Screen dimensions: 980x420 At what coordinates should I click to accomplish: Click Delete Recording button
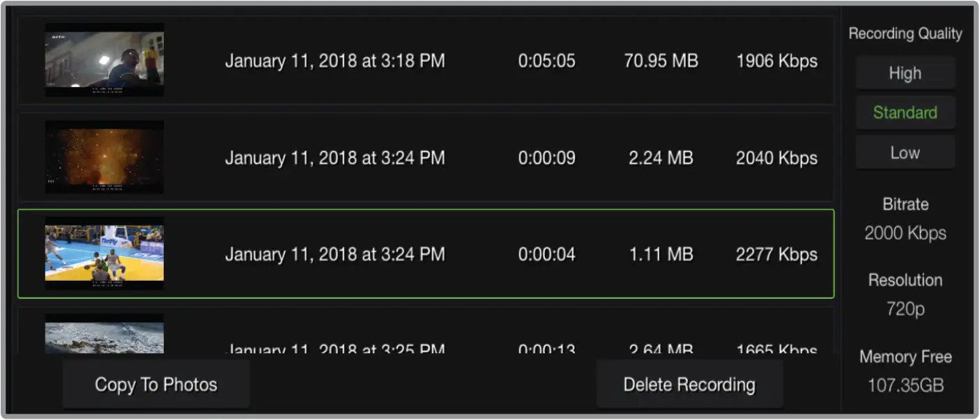click(689, 384)
